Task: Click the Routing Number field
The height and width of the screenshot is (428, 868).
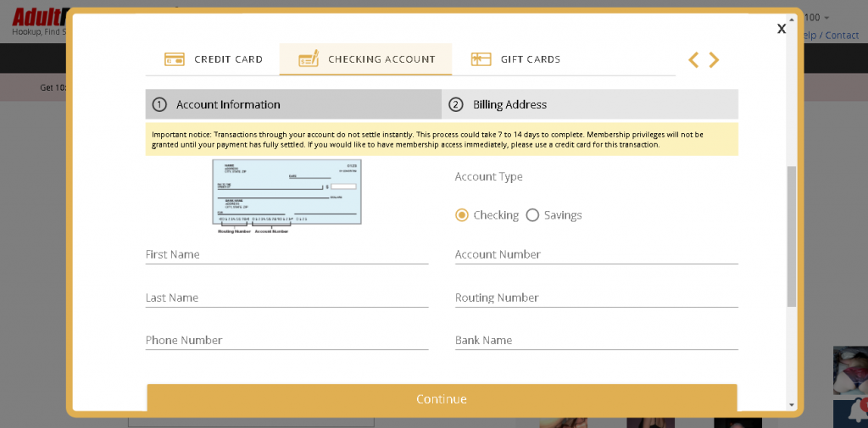Action: 596,297
